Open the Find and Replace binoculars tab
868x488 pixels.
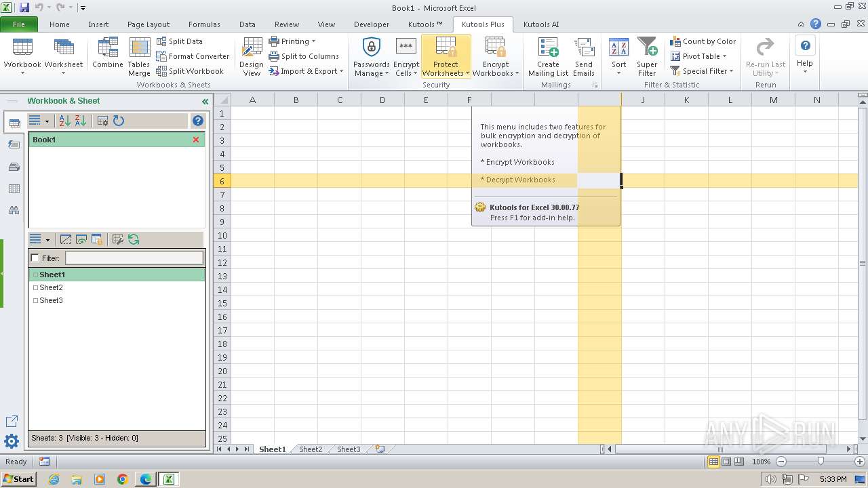[14, 211]
